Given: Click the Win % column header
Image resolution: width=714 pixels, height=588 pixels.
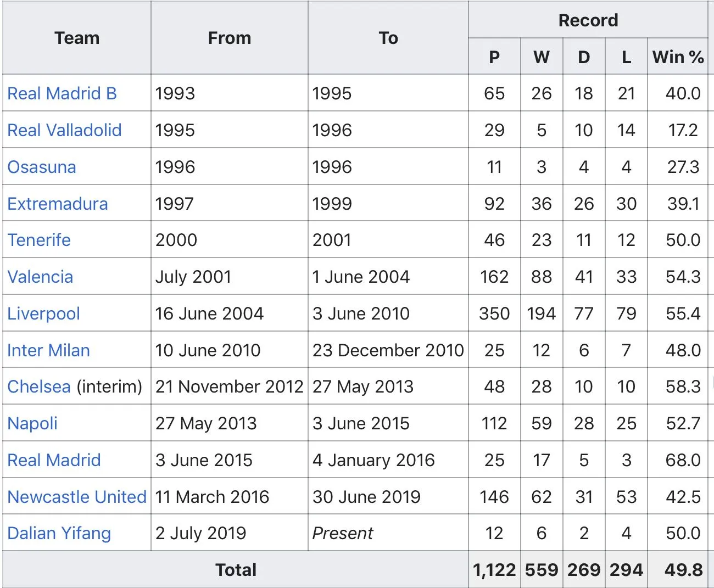Looking at the screenshot, I should pyautogui.click(x=678, y=57).
